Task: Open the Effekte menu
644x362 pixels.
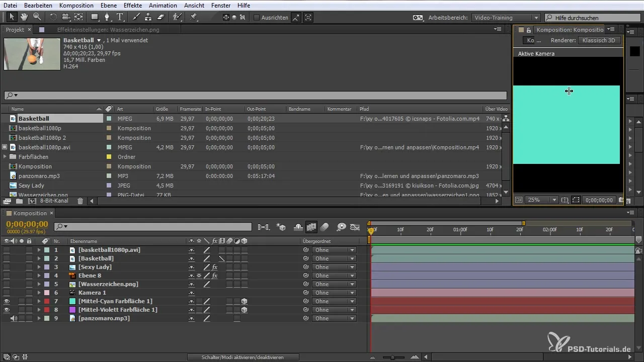Action: [x=133, y=5]
